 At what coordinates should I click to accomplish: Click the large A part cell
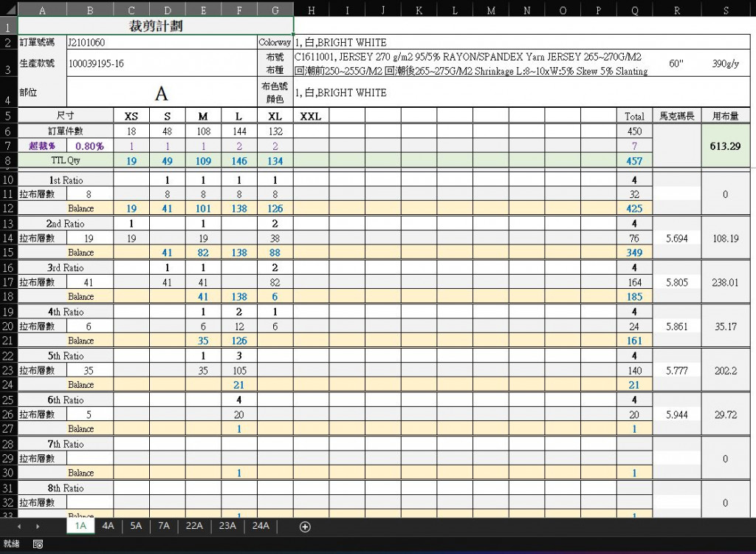[162, 92]
